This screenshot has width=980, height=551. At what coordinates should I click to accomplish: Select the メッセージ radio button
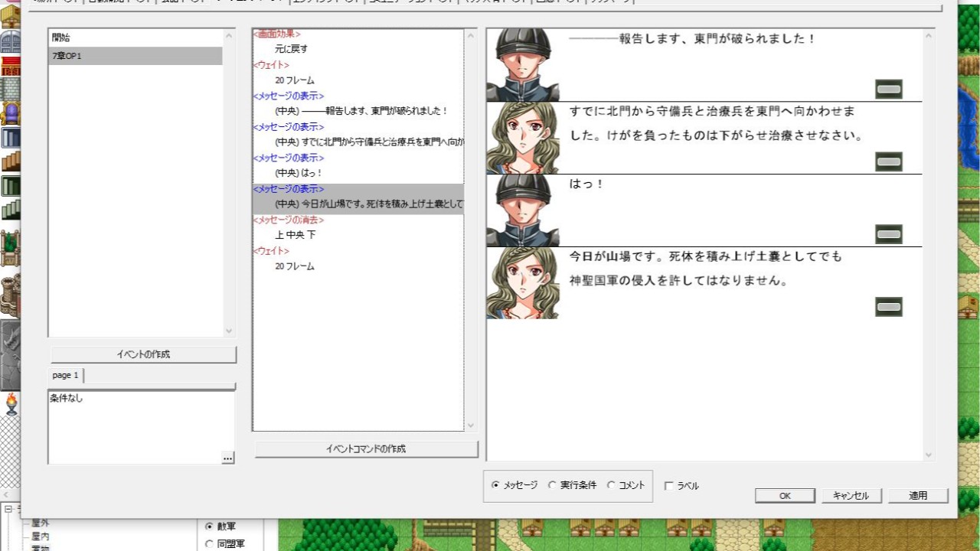click(x=496, y=484)
